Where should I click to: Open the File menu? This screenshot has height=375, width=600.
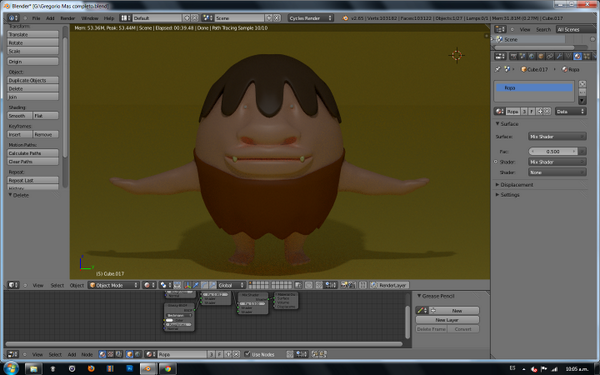36,18
